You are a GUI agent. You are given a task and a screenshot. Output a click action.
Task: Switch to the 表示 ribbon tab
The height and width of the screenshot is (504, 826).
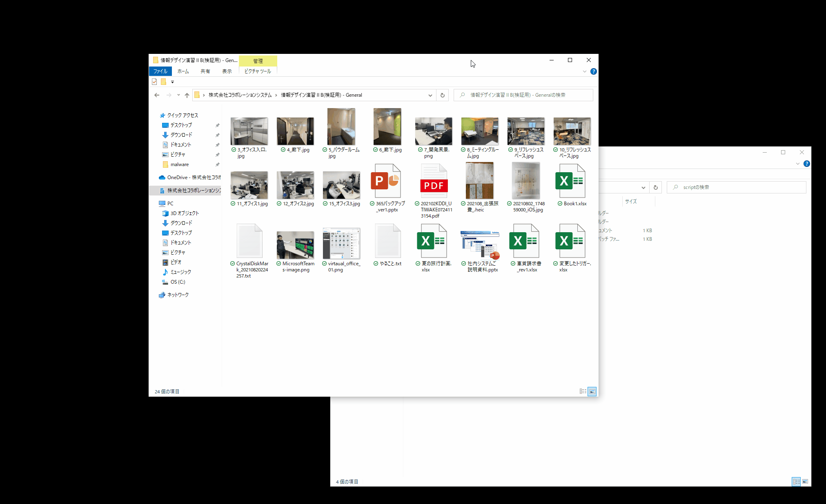coord(227,71)
